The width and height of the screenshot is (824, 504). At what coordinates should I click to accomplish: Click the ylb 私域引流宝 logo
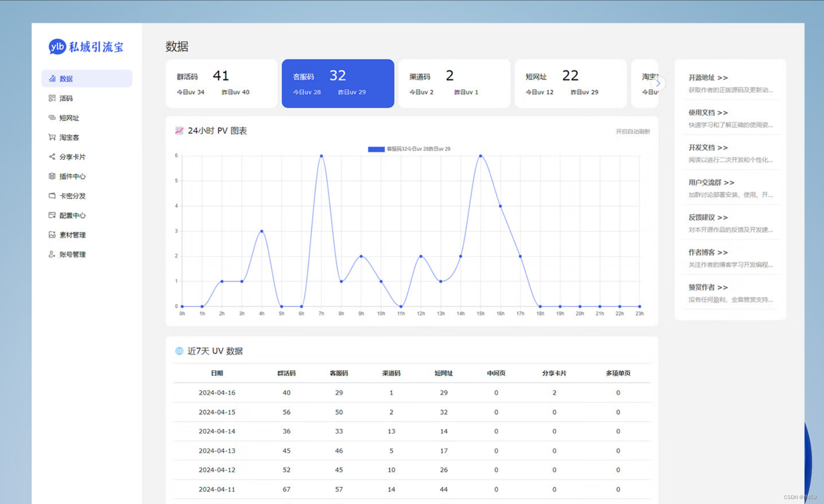click(86, 47)
